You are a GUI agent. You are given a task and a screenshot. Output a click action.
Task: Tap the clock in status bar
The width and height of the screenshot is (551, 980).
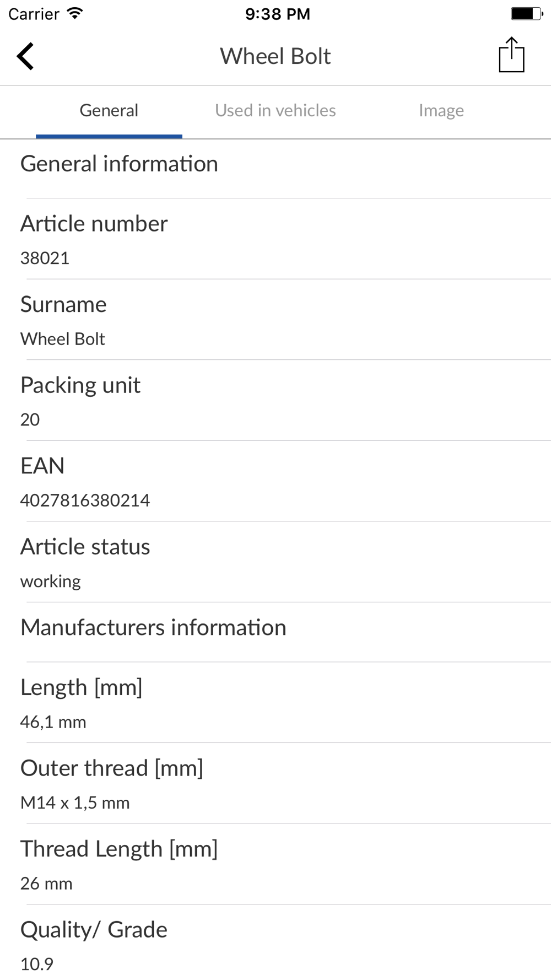tap(278, 14)
